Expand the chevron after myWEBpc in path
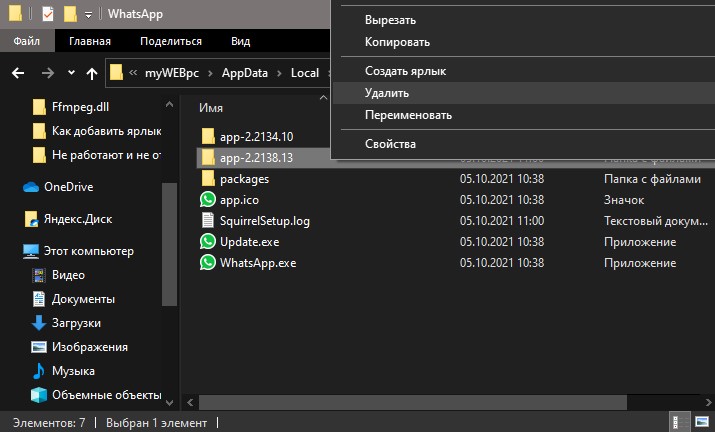The width and height of the screenshot is (715, 432). (210, 73)
